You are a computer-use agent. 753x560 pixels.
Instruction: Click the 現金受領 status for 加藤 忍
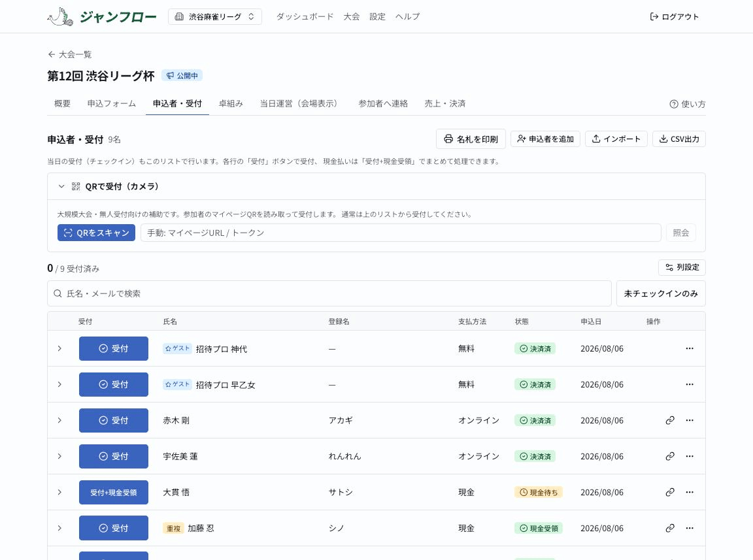pyautogui.click(x=539, y=528)
